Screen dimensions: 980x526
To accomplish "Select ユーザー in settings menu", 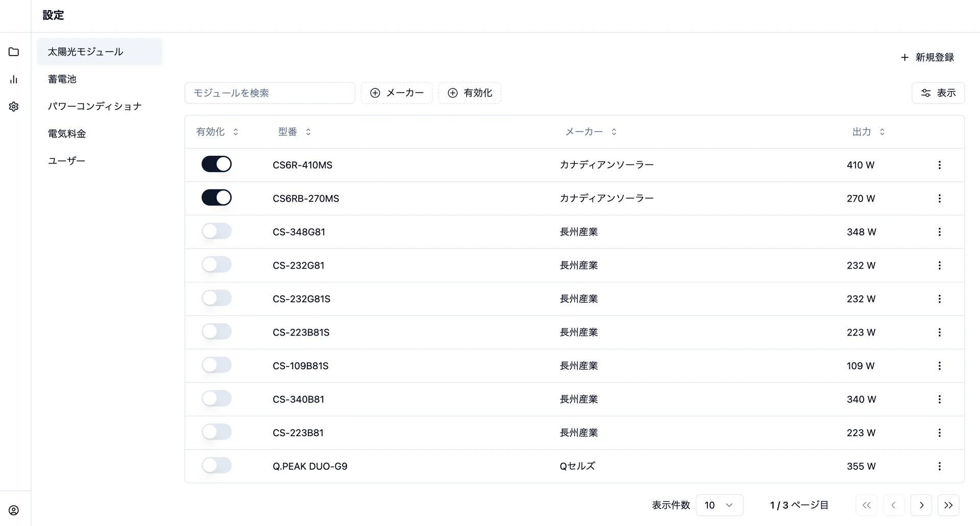I will click(x=100, y=161).
